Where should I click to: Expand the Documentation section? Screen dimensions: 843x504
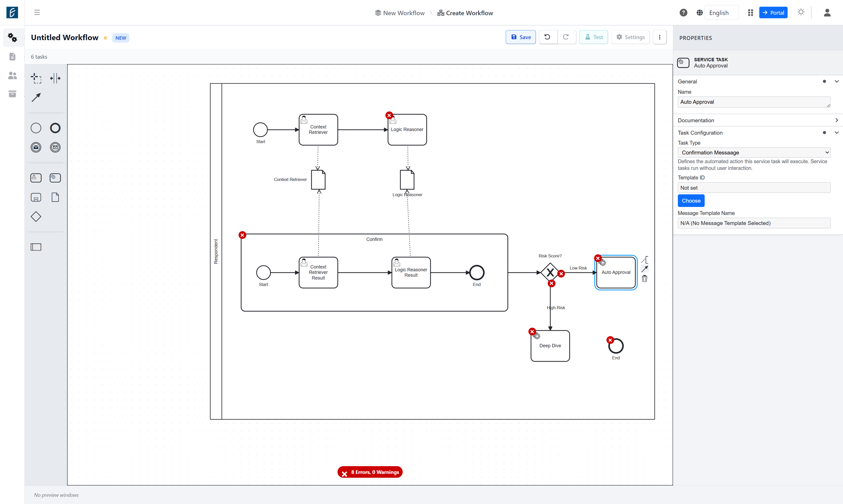[x=837, y=120]
